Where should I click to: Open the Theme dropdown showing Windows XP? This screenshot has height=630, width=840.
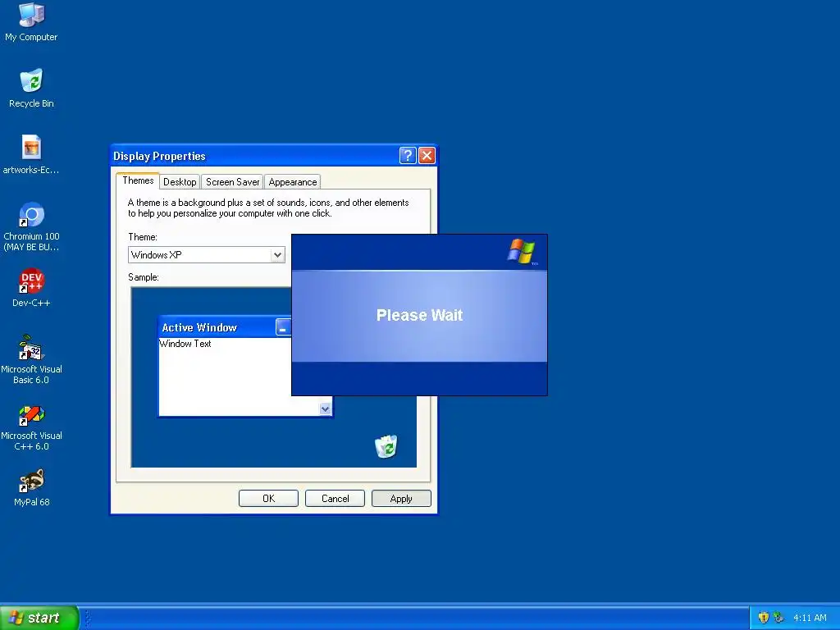click(x=206, y=255)
